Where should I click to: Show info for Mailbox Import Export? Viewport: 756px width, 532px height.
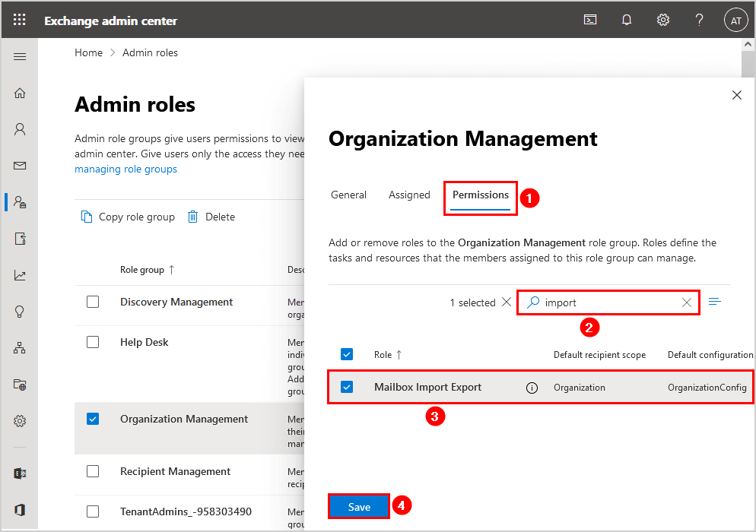[532, 388]
